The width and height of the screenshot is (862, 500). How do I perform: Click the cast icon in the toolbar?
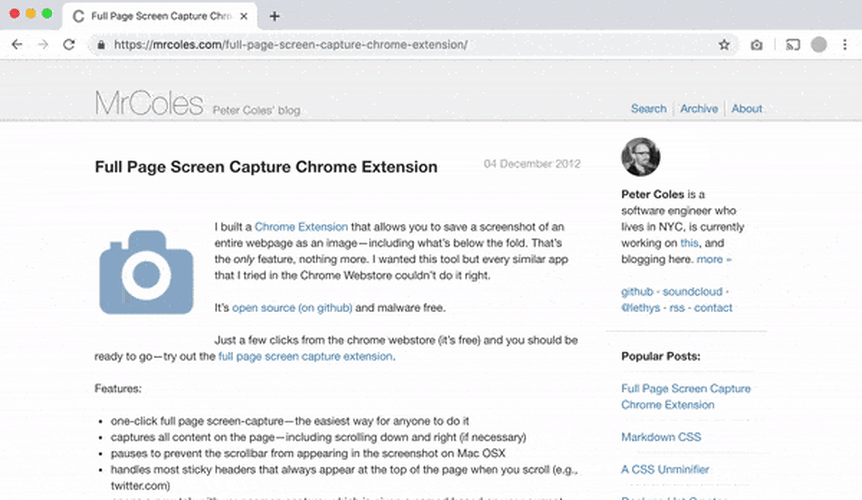coord(792,45)
